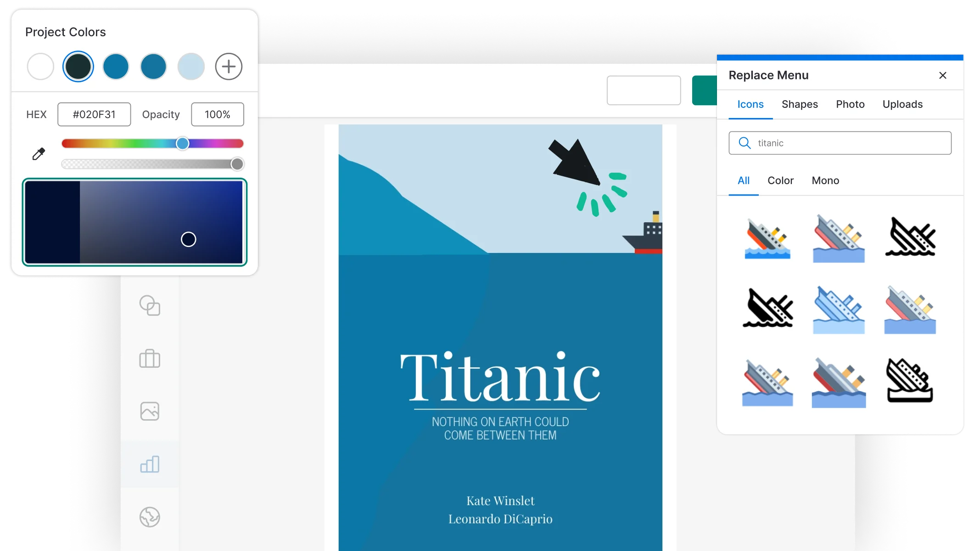
Task: Click the eyedropper color picker tool
Action: pos(39,154)
